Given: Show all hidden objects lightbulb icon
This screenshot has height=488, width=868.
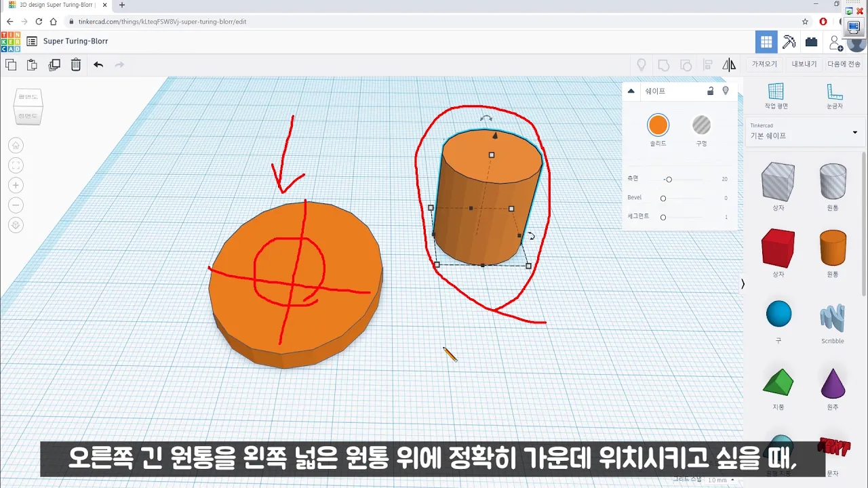Looking at the screenshot, I should coord(641,65).
